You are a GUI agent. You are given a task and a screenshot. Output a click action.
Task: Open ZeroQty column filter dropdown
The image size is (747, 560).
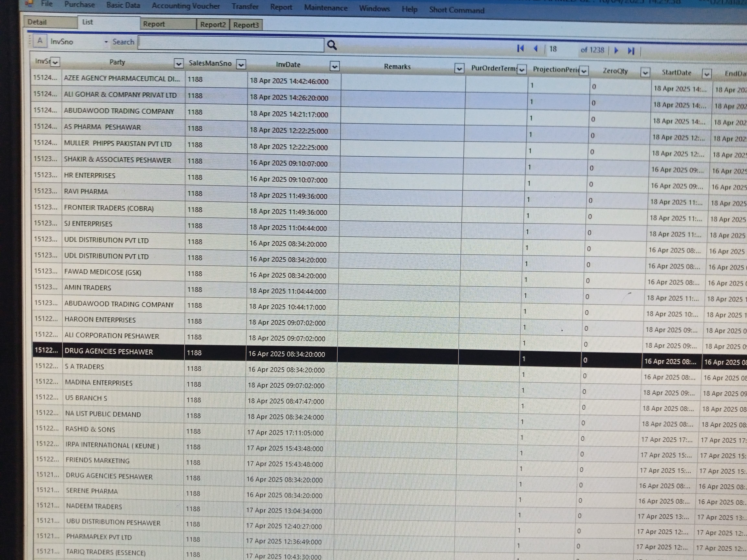pos(645,73)
